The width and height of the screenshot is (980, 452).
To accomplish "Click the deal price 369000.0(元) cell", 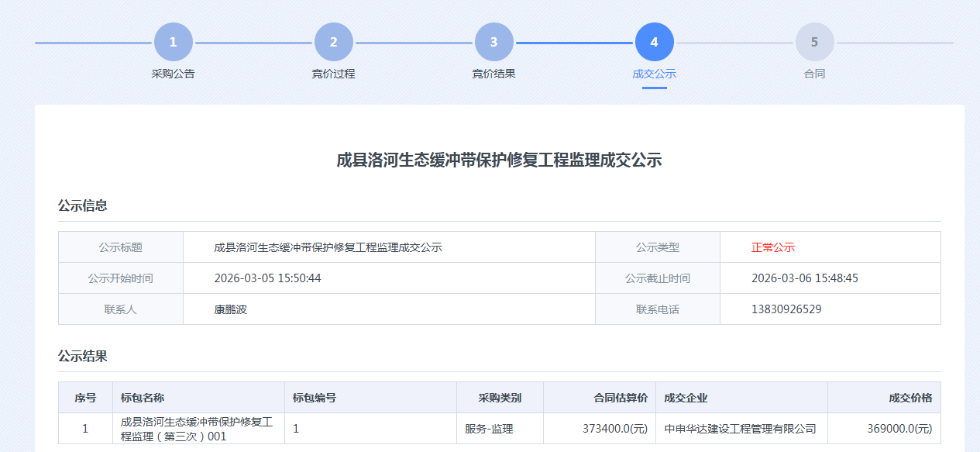I will pos(899,429).
